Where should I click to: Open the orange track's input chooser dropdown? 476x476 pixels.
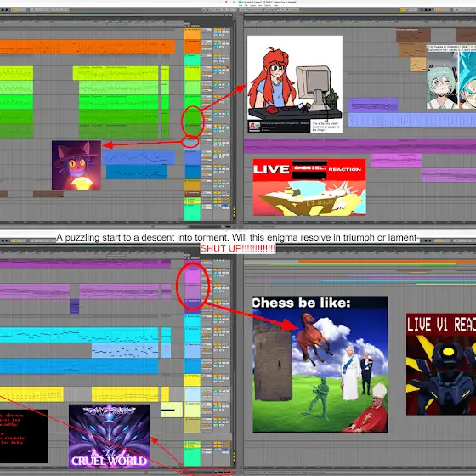point(207,42)
